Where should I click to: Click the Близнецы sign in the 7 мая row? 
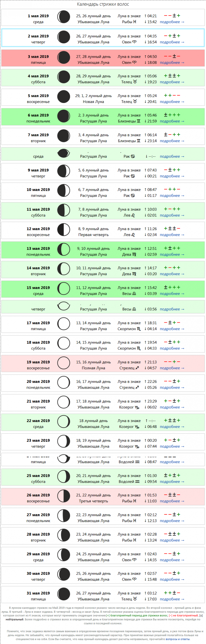(129, 141)
